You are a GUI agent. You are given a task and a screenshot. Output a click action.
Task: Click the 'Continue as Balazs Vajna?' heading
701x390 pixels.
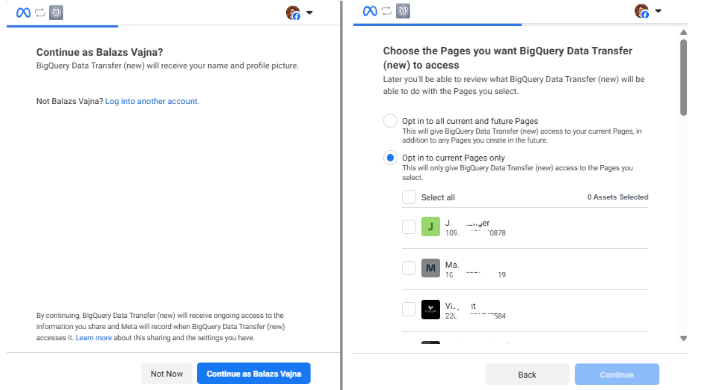coord(100,52)
